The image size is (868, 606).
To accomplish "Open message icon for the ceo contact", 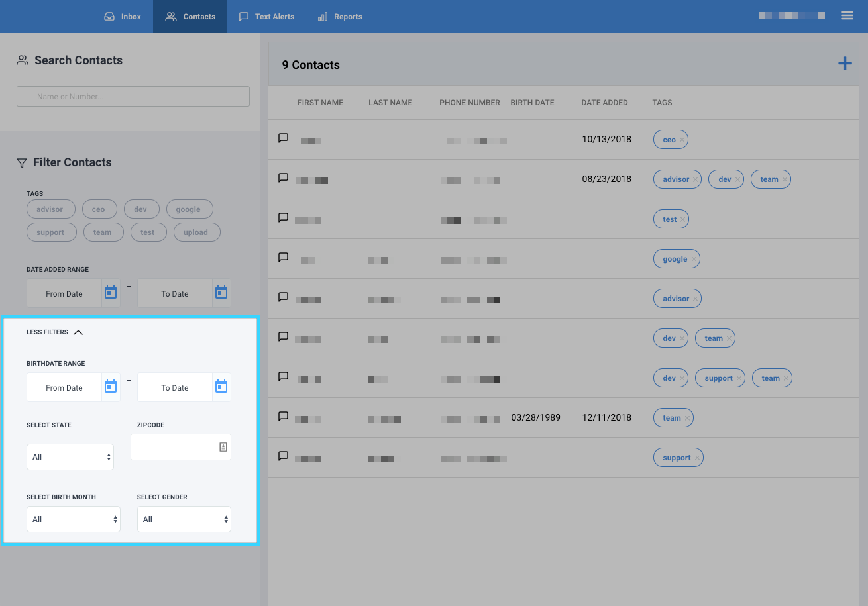I will (283, 138).
